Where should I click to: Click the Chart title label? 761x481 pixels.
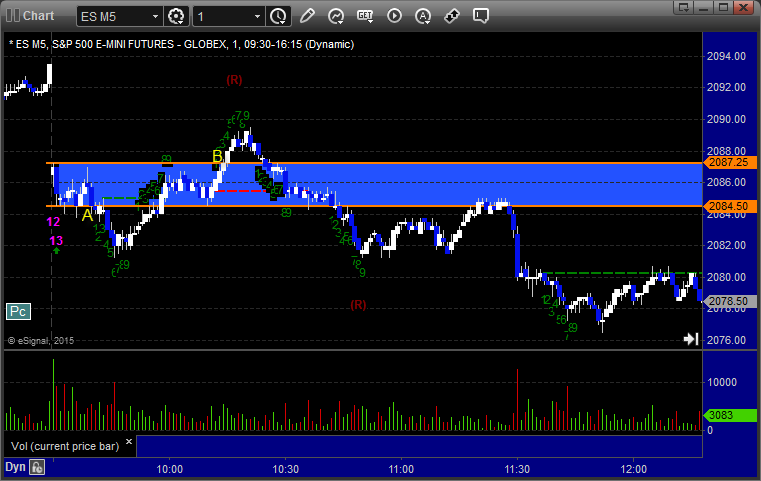point(39,16)
